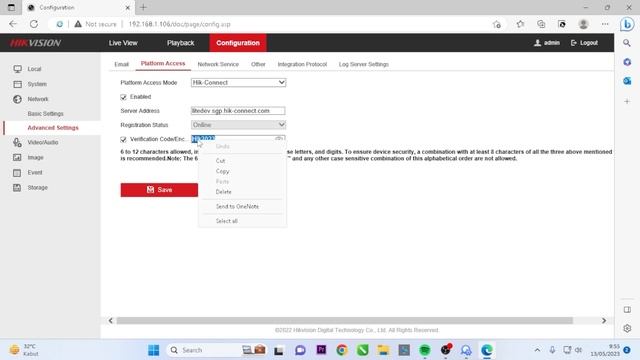This screenshot has height=360, width=640.
Task: Open Chrome from the taskbar
Action: tap(342, 350)
